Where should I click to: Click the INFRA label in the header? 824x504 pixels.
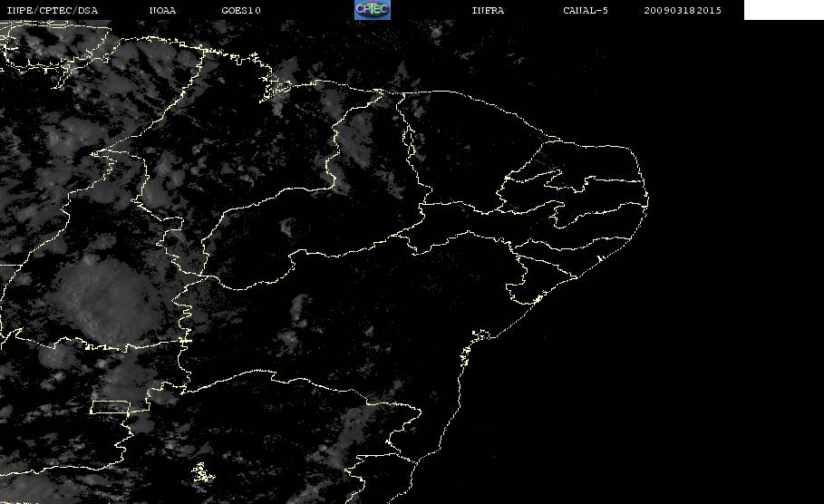(488, 11)
